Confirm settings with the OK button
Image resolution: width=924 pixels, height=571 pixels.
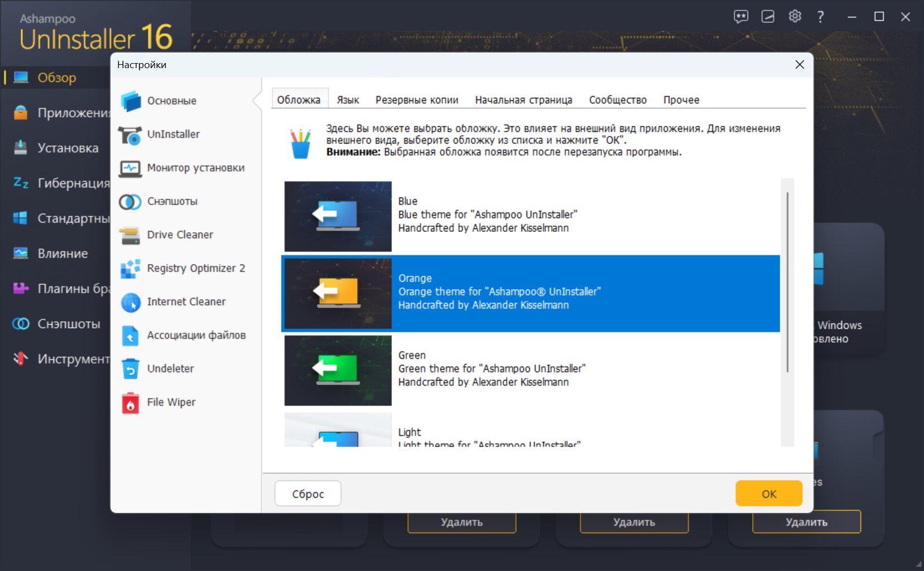pos(768,494)
